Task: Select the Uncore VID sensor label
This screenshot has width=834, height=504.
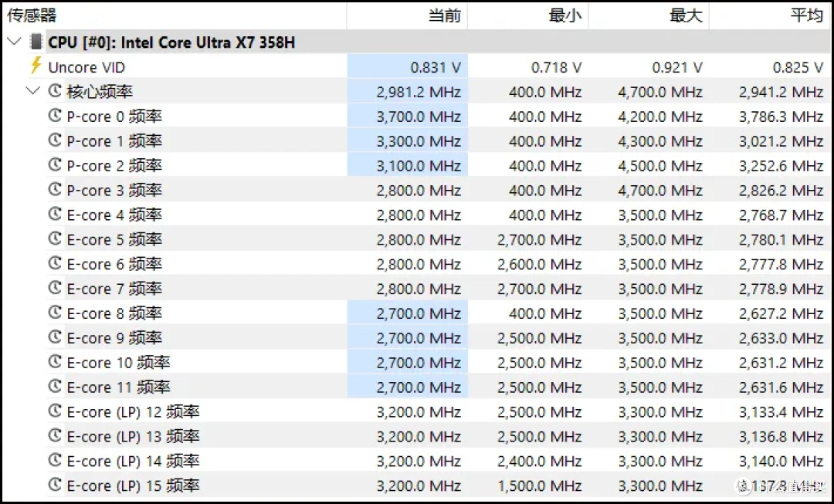Action: point(86,67)
